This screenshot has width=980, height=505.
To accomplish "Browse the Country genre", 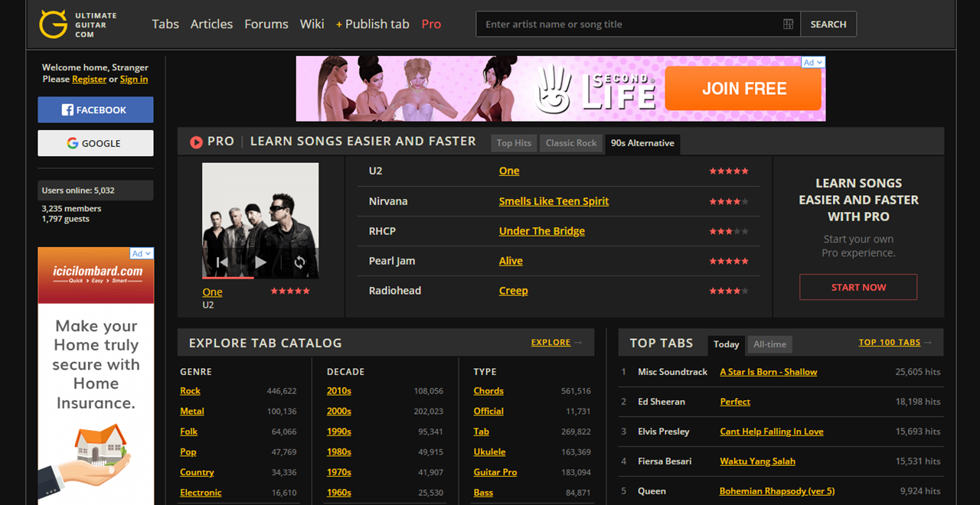I will 197,473.
